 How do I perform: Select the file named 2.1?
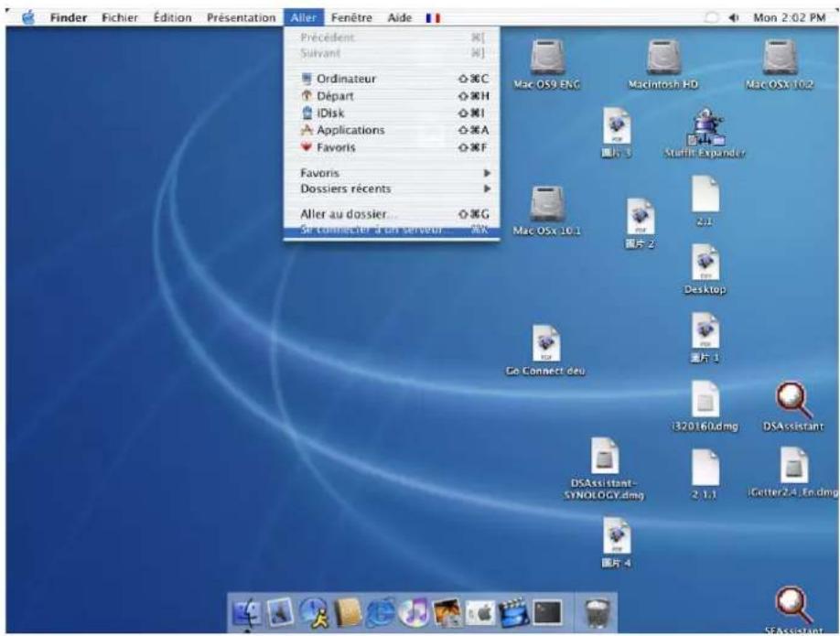(x=705, y=194)
